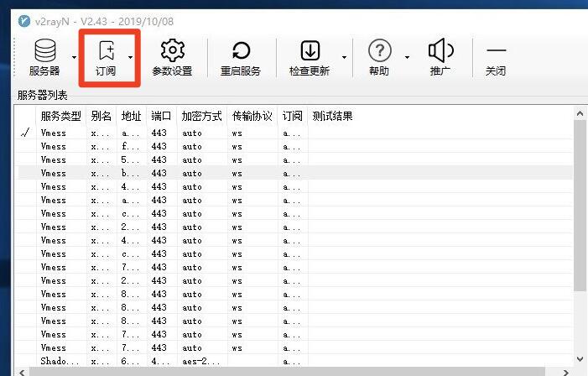Click the 推广 speaker promotion icon
The height and width of the screenshot is (376, 588).
[440, 50]
